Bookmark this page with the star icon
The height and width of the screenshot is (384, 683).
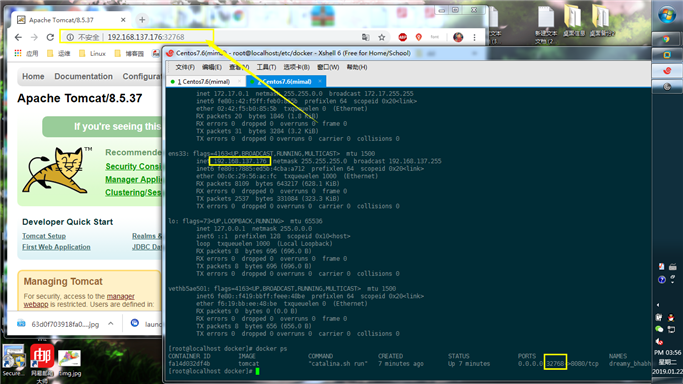(x=382, y=37)
